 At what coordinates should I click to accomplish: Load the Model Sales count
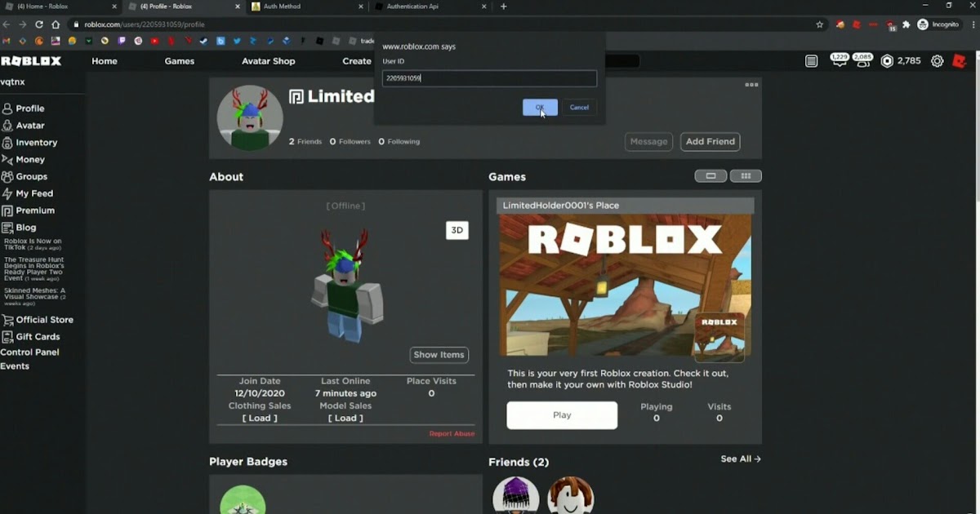click(x=345, y=418)
